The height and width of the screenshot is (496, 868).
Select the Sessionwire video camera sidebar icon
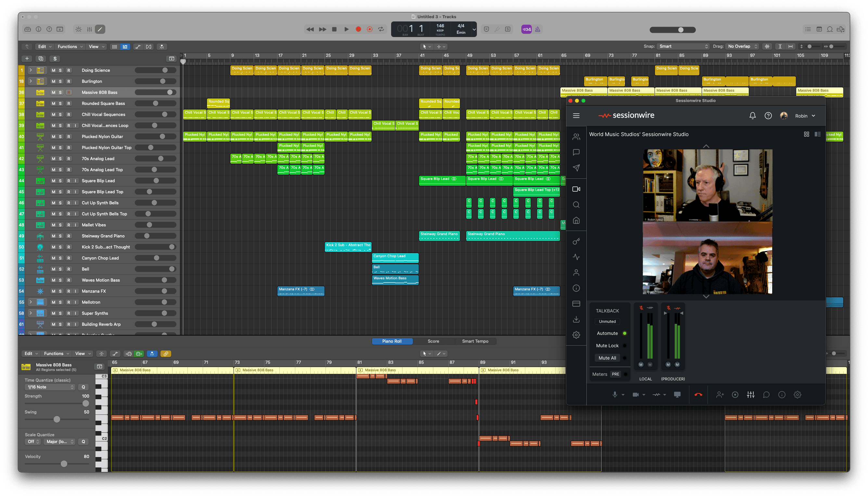576,189
